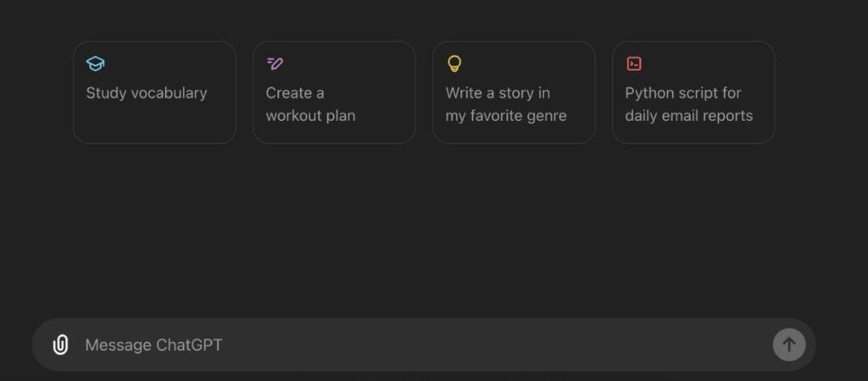
Task: Focus the Message ChatGPT input placeholder
Action: click(x=154, y=345)
